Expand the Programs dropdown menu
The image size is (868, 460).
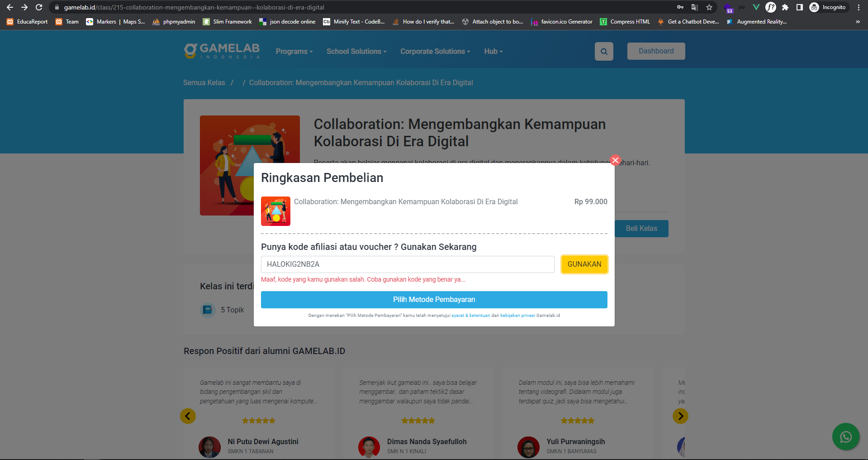click(x=294, y=52)
